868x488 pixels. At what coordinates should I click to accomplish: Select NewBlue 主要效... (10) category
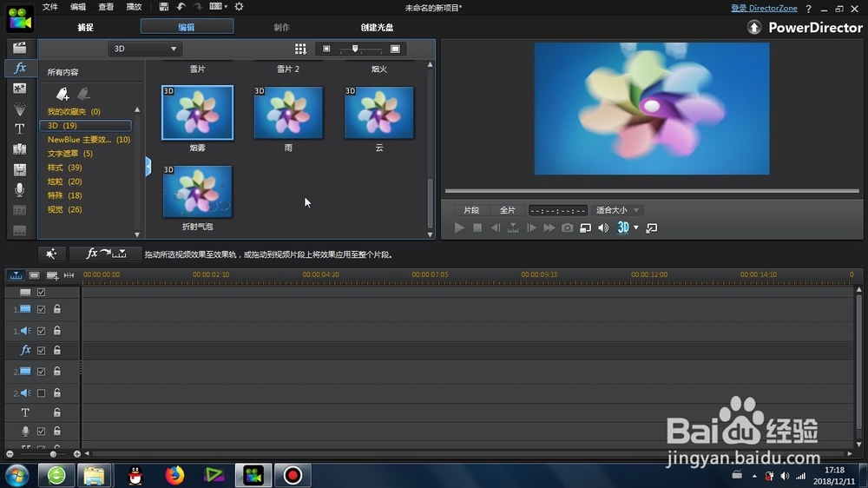[x=89, y=140]
